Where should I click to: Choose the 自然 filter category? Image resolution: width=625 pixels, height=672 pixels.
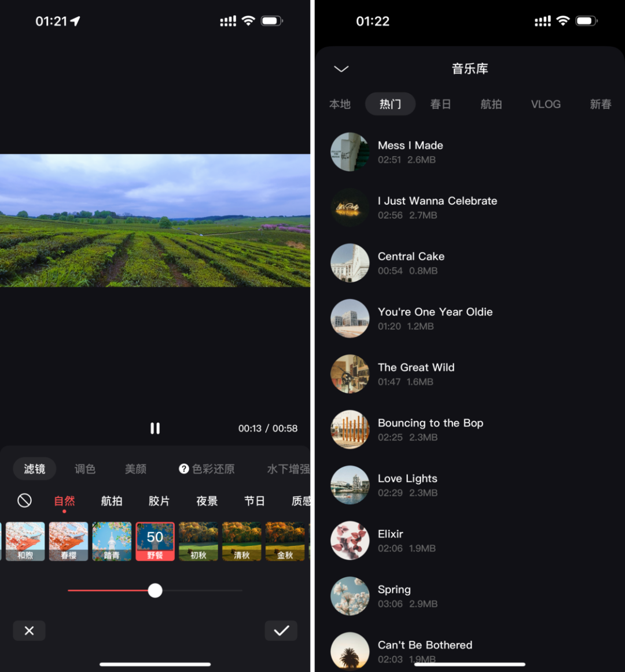tap(64, 501)
